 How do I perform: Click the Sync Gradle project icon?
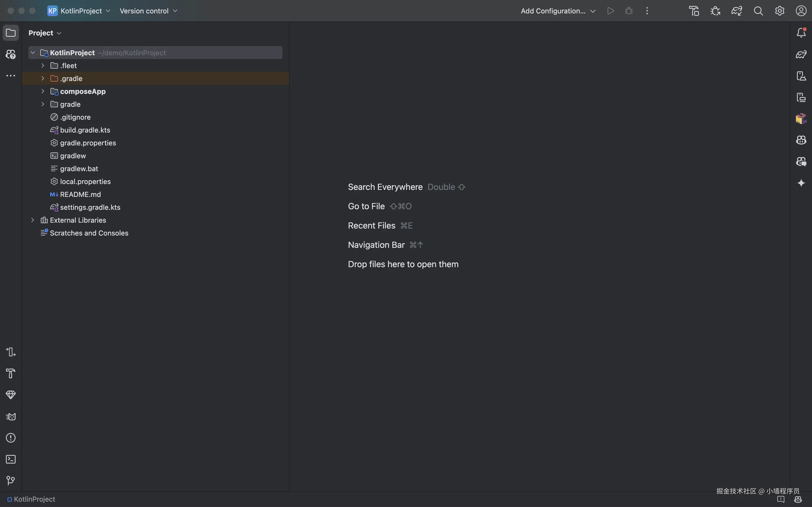[737, 11]
